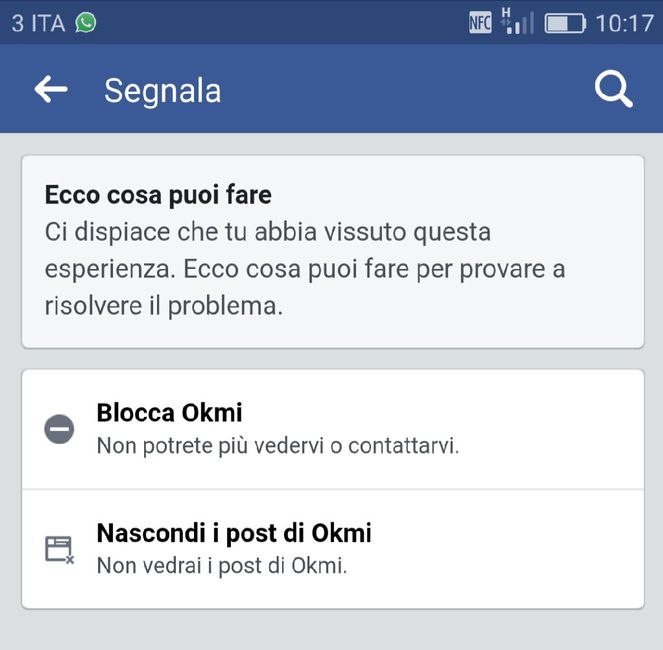Tap the "Ci dispiace" explanation paragraph
The height and width of the screenshot is (650, 663).
click(x=268, y=233)
